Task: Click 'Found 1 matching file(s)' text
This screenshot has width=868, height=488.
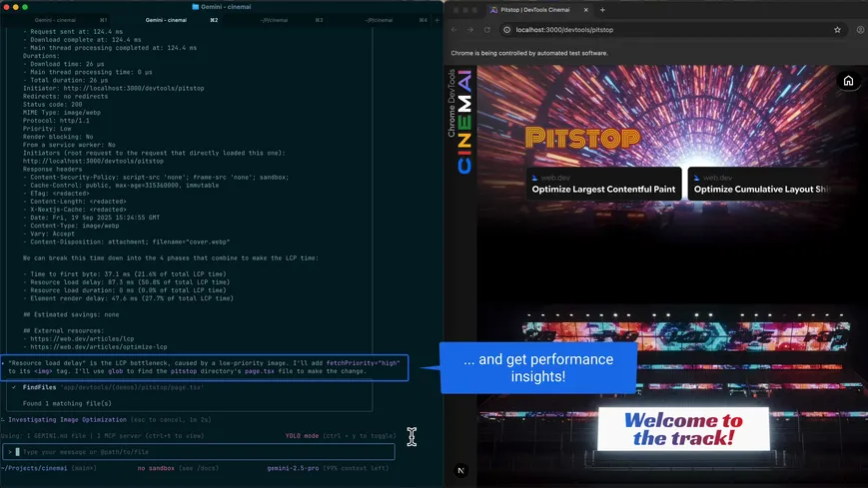Action: (x=67, y=403)
